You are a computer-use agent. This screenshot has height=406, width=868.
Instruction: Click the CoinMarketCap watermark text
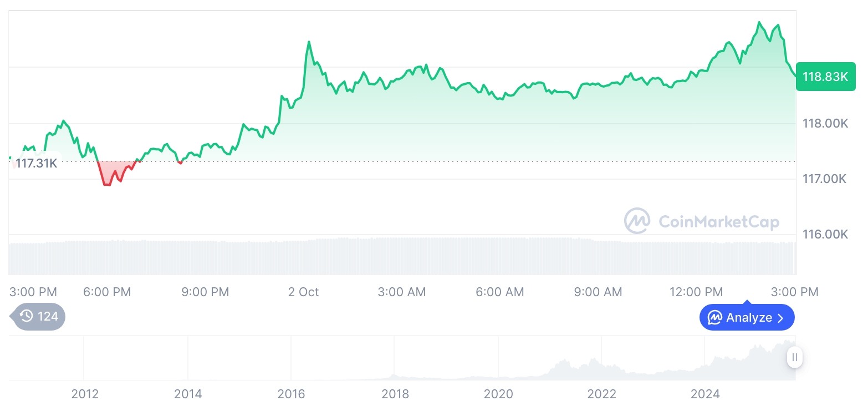[718, 222]
